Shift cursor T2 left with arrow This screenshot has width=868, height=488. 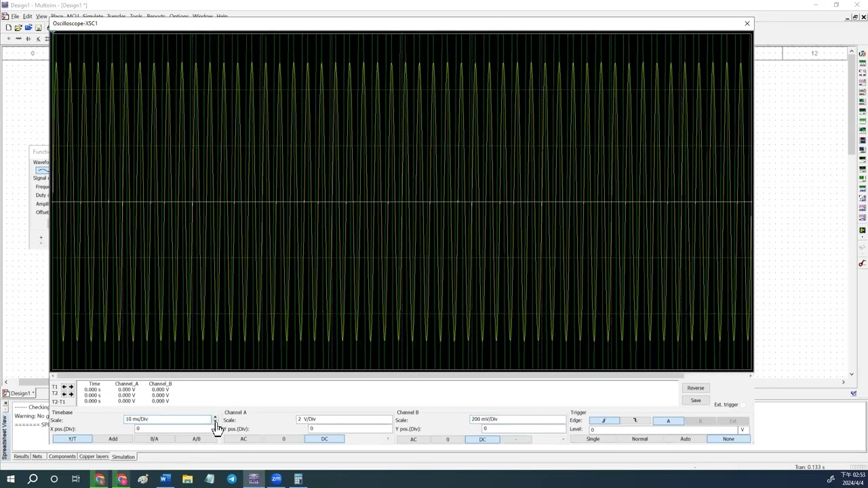tap(64, 394)
